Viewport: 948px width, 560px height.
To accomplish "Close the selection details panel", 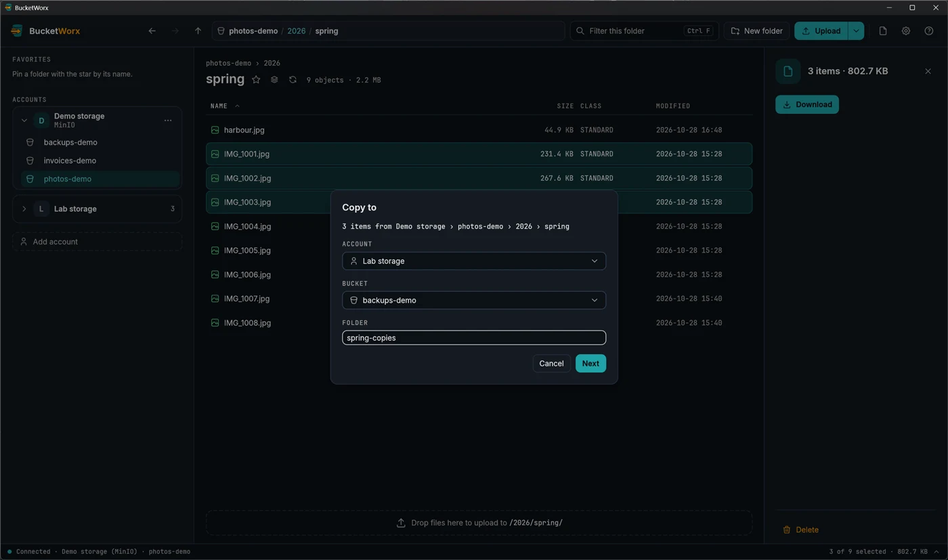I will click(x=928, y=71).
